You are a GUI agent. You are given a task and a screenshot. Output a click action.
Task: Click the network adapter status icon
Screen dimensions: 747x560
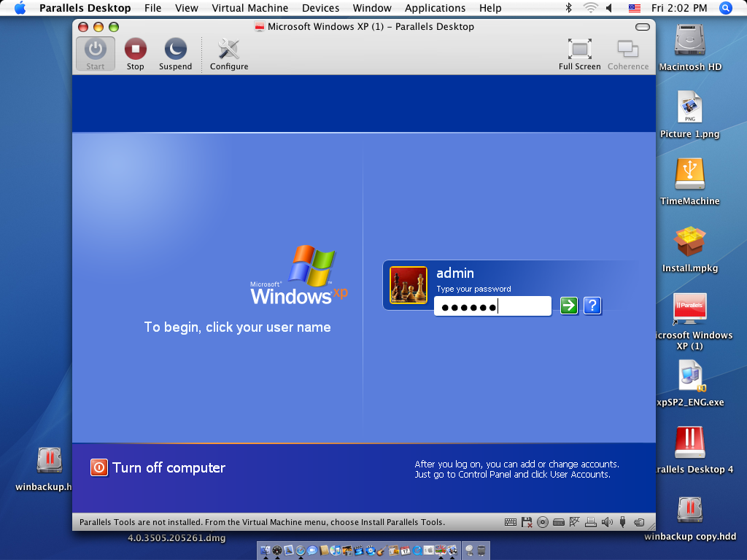click(575, 522)
